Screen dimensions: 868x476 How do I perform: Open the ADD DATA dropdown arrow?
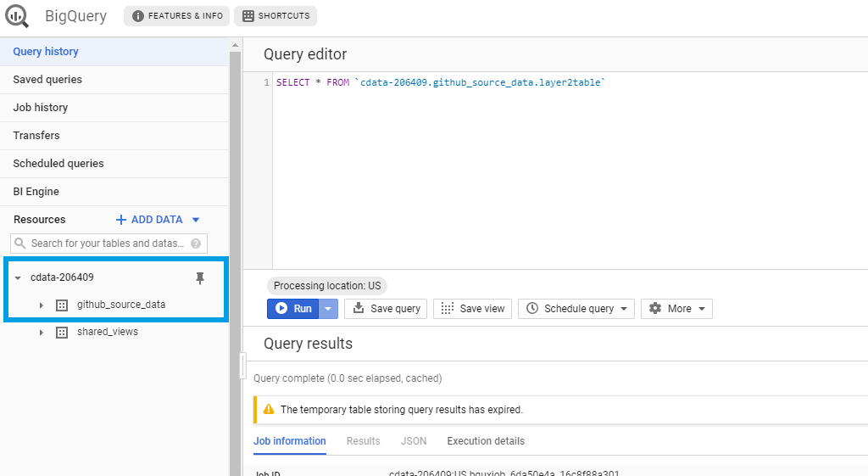[196, 220]
